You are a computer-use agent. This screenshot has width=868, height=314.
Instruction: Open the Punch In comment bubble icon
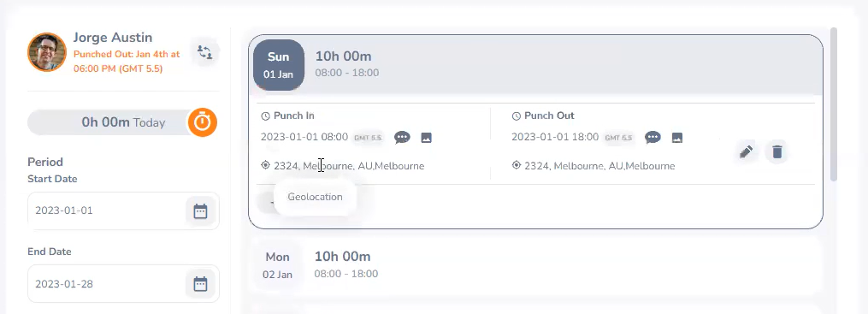click(402, 138)
